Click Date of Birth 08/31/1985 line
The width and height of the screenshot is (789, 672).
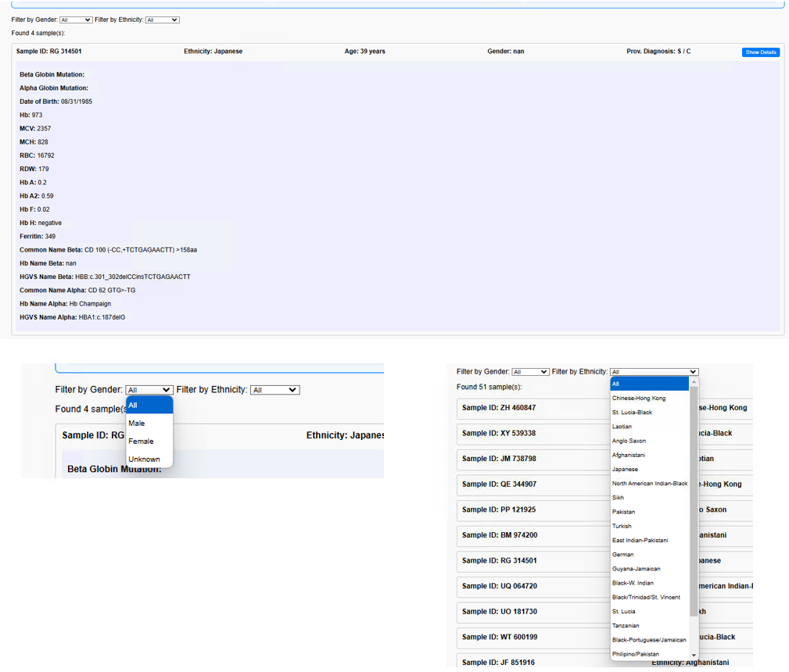tap(56, 102)
